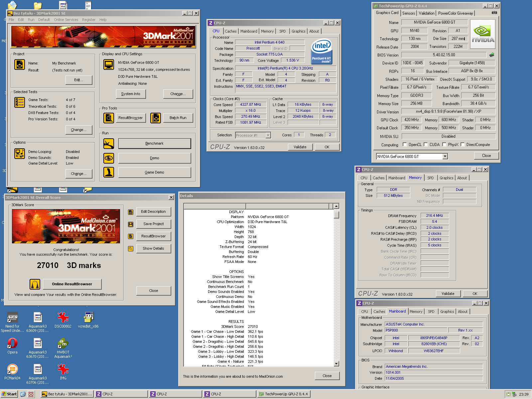The image size is (532, 399).
Task: Open the Processor #1 selection dropdown
Action: click(x=268, y=135)
